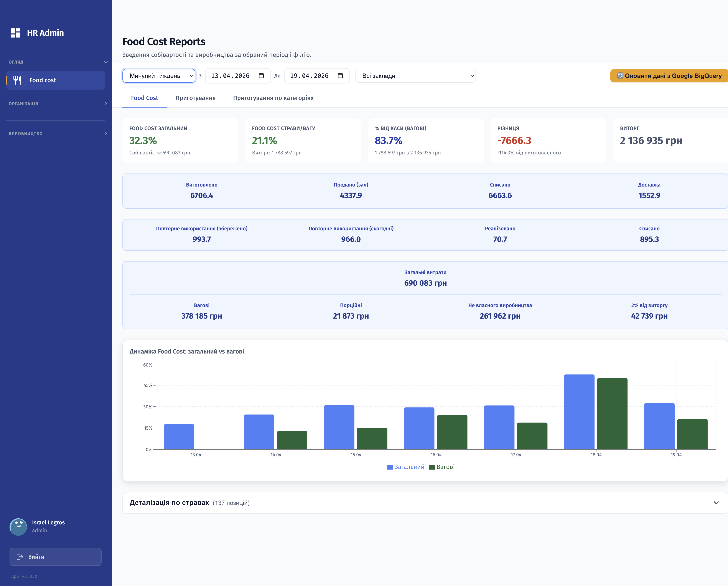
Task: Click the Порційні 21 873 грн value
Action: click(351, 316)
